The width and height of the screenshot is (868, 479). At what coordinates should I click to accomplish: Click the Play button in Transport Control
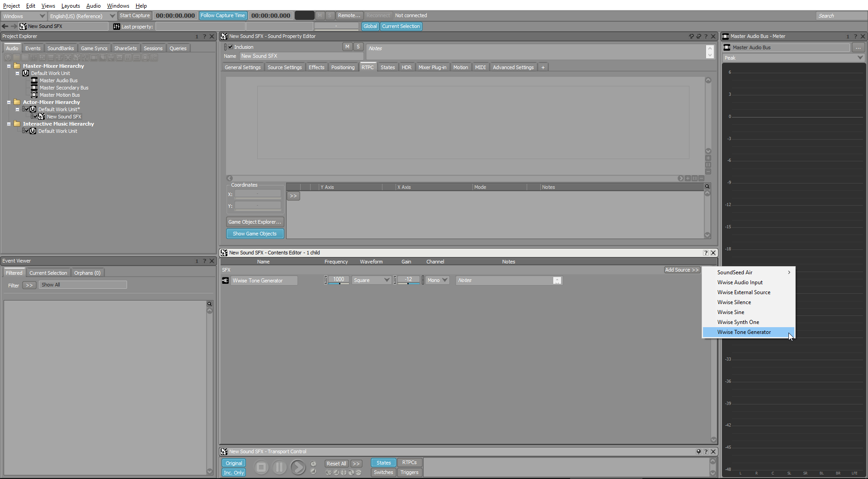tap(298, 467)
